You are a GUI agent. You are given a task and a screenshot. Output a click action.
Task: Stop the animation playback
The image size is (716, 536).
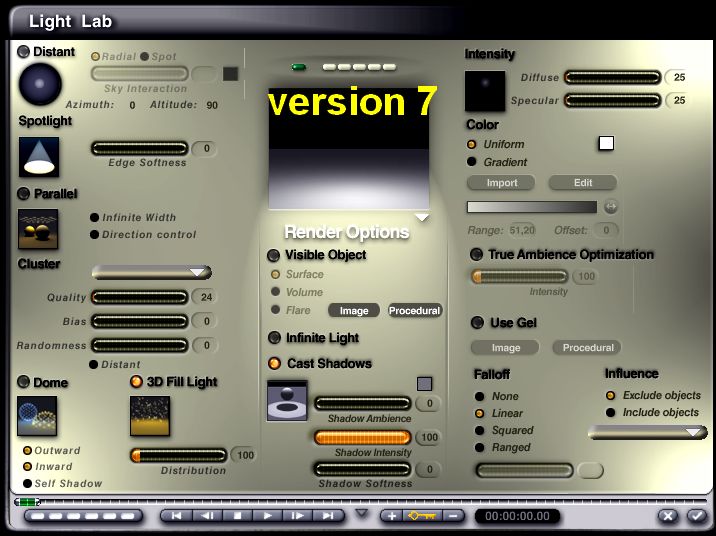(x=237, y=516)
